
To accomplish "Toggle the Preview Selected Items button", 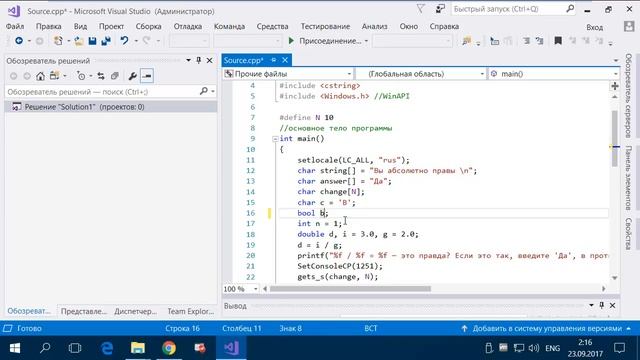I will (147, 76).
